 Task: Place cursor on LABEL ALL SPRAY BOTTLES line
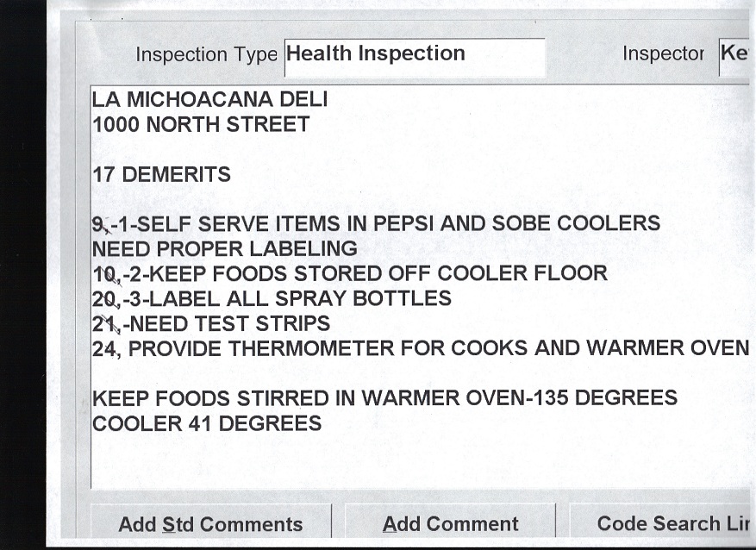pyautogui.click(x=272, y=299)
